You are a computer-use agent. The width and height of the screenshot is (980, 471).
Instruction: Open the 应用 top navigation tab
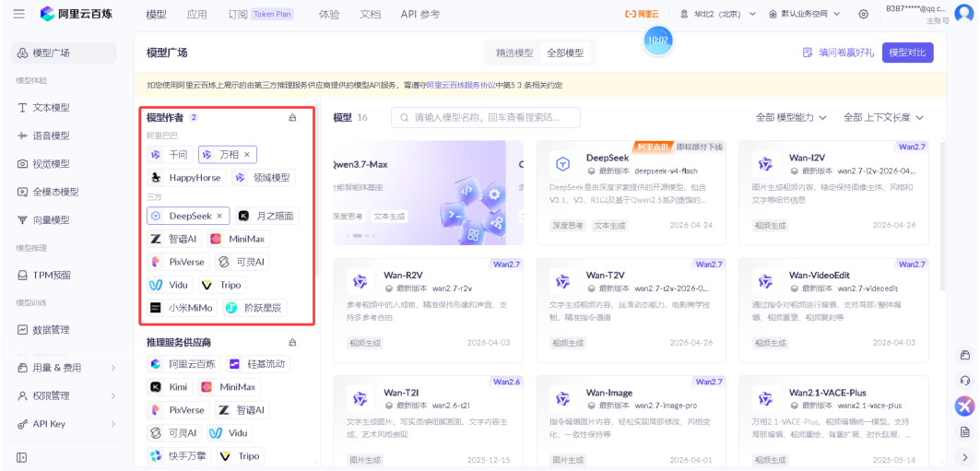(197, 14)
